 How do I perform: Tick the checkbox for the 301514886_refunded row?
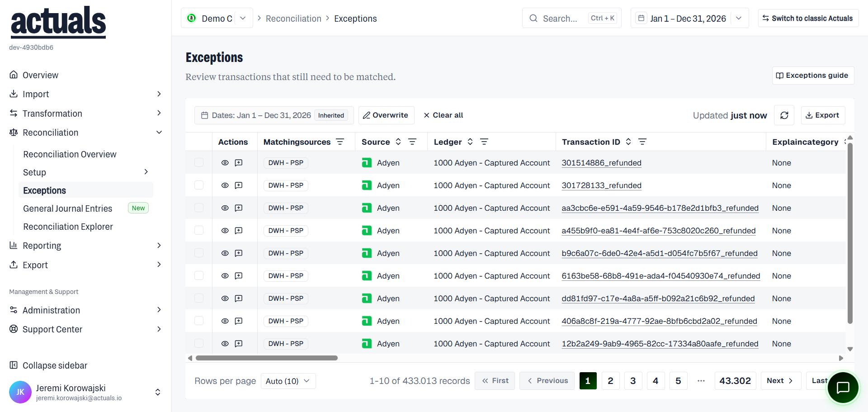pos(199,162)
